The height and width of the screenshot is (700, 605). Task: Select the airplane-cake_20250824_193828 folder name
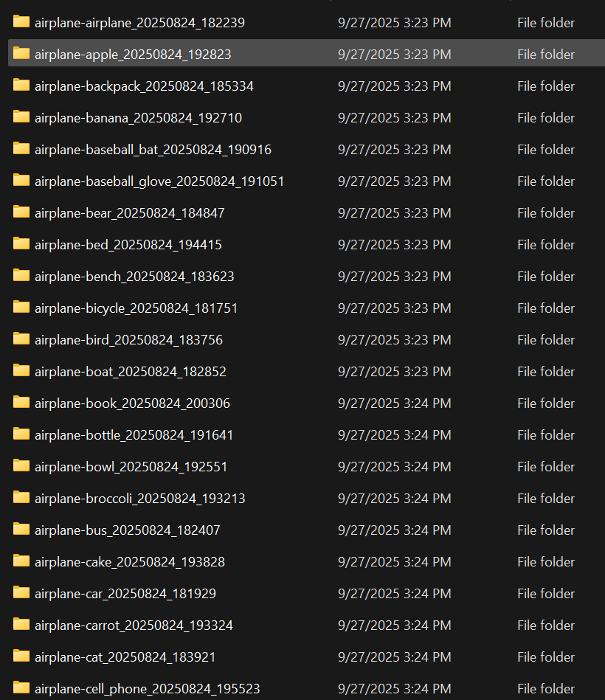(x=130, y=562)
